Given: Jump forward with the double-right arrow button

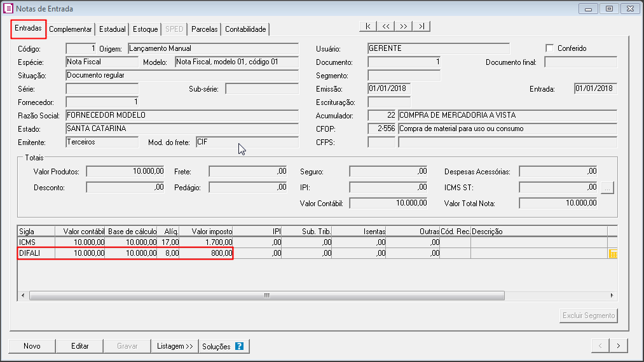Looking at the screenshot, I should pos(404,26).
